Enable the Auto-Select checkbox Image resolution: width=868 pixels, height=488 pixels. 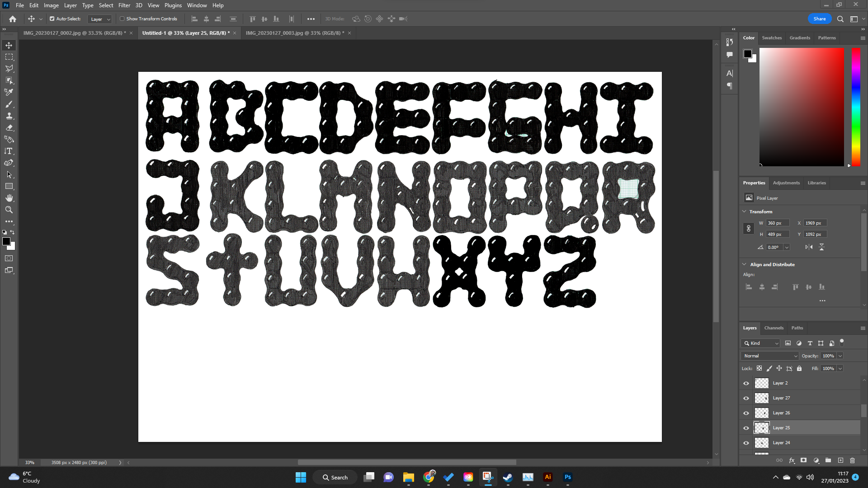tap(52, 19)
